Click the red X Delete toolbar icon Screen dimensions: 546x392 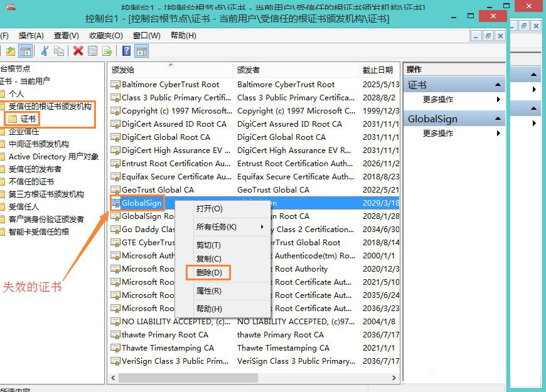(x=78, y=51)
